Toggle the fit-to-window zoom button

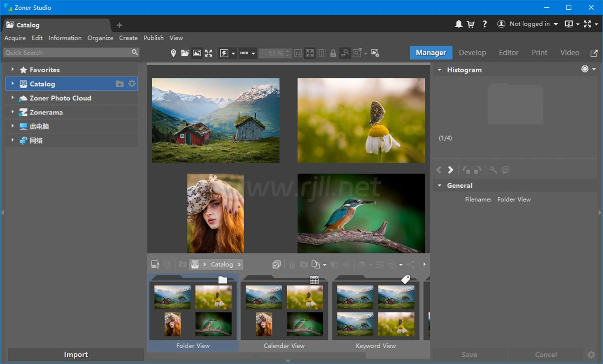pyautogui.click(x=310, y=53)
